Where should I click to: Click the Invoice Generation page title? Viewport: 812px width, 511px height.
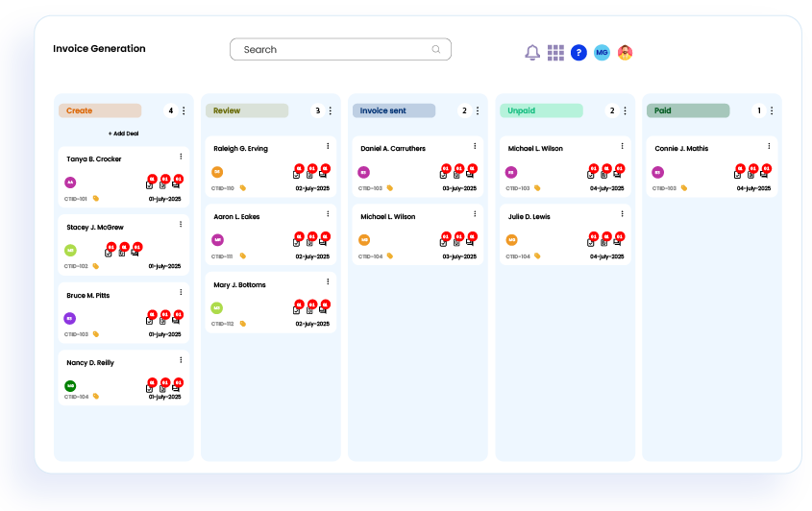[x=99, y=49]
